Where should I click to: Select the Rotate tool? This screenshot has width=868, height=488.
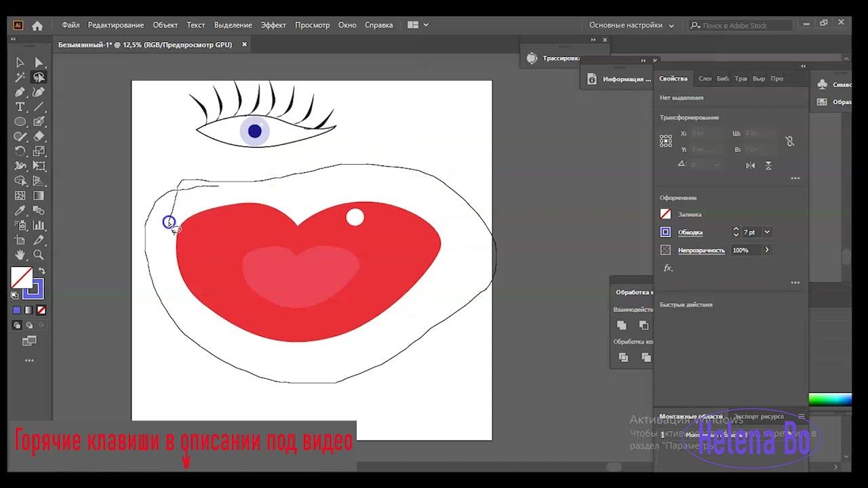pyautogui.click(x=20, y=151)
